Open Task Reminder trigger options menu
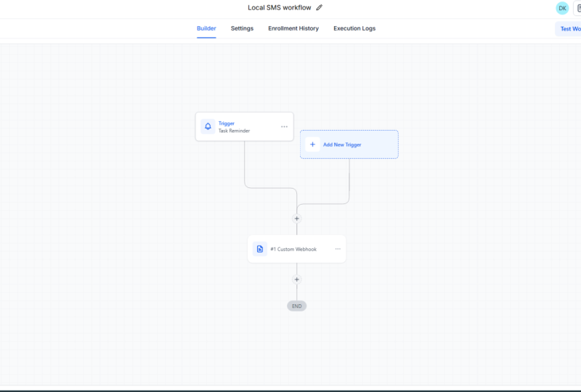This screenshot has width=581, height=392. pyautogui.click(x=284, y=127)
